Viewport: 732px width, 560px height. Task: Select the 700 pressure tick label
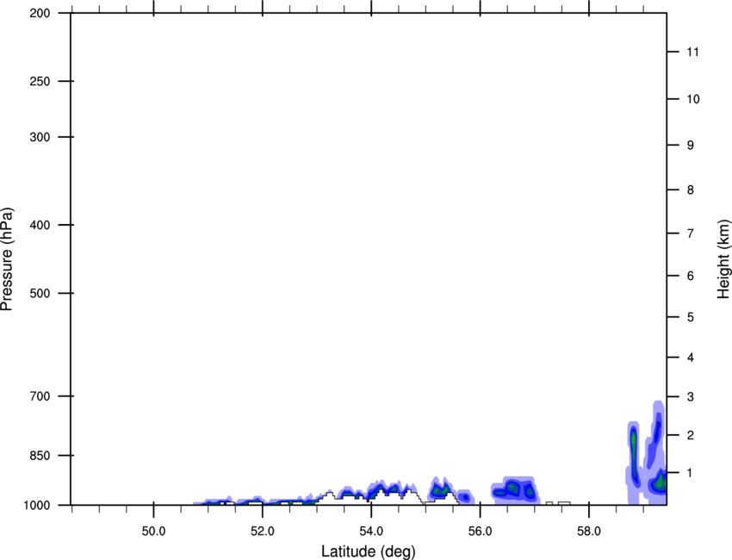[40, 396]
